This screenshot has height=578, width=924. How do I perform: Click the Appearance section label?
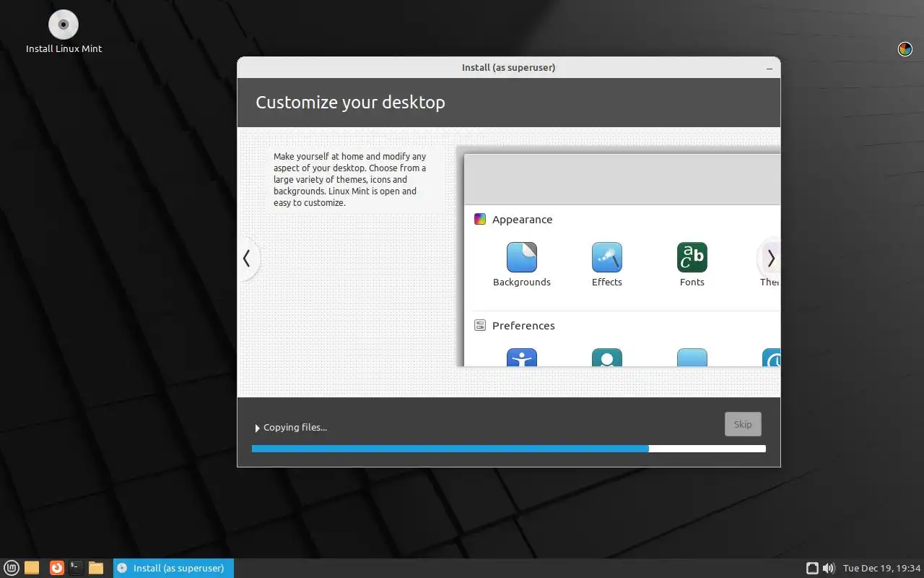(522, 219)
